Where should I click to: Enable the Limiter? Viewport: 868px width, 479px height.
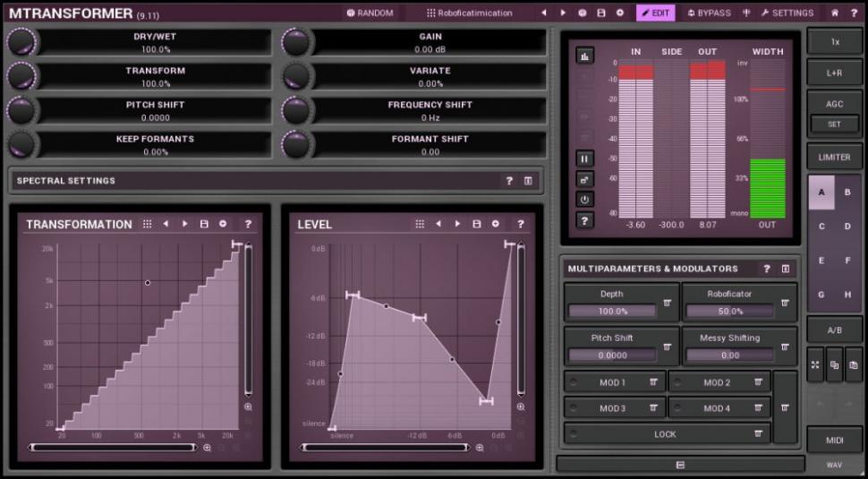[834, 158]
